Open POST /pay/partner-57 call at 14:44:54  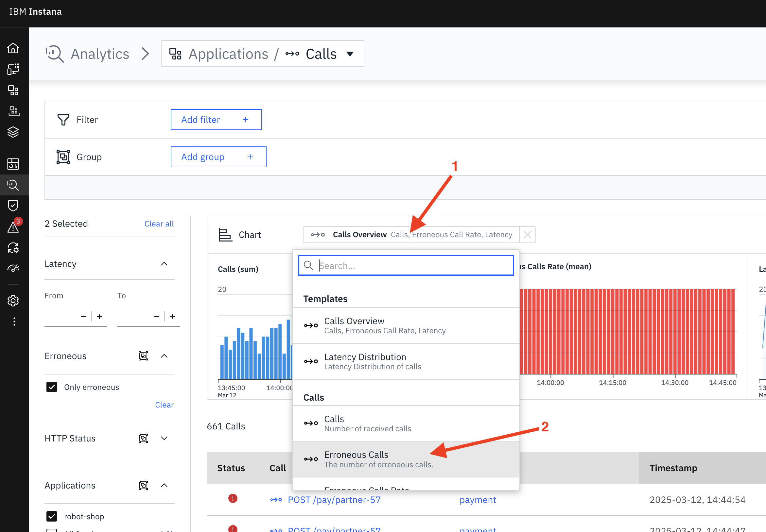334,500
